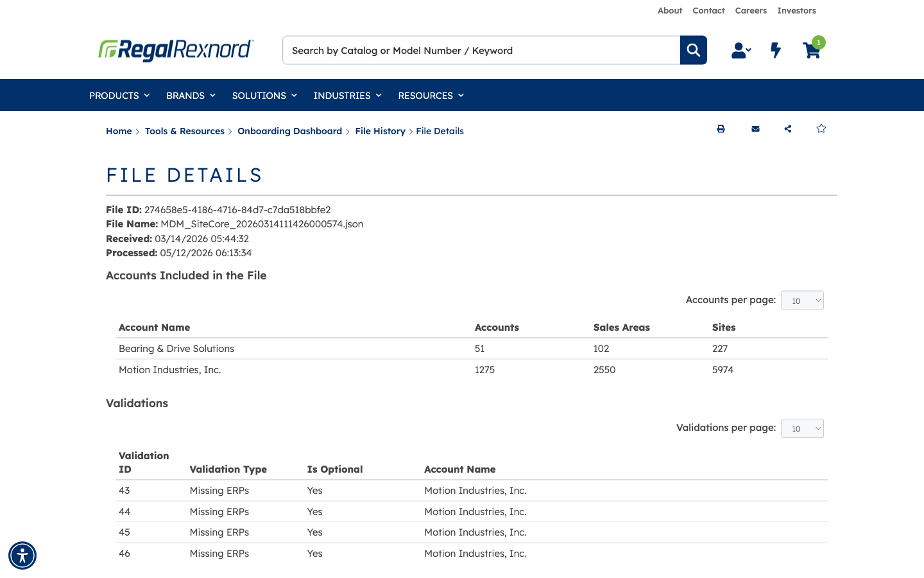Open the Investors link
The width and height of the screenshot is (924, 578).
[x=796, y=11]
